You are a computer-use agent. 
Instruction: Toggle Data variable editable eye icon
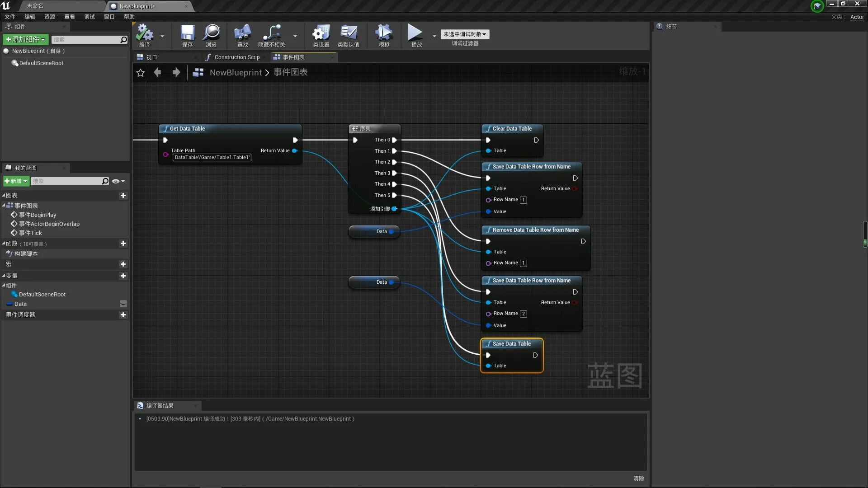tap(123, 304)
